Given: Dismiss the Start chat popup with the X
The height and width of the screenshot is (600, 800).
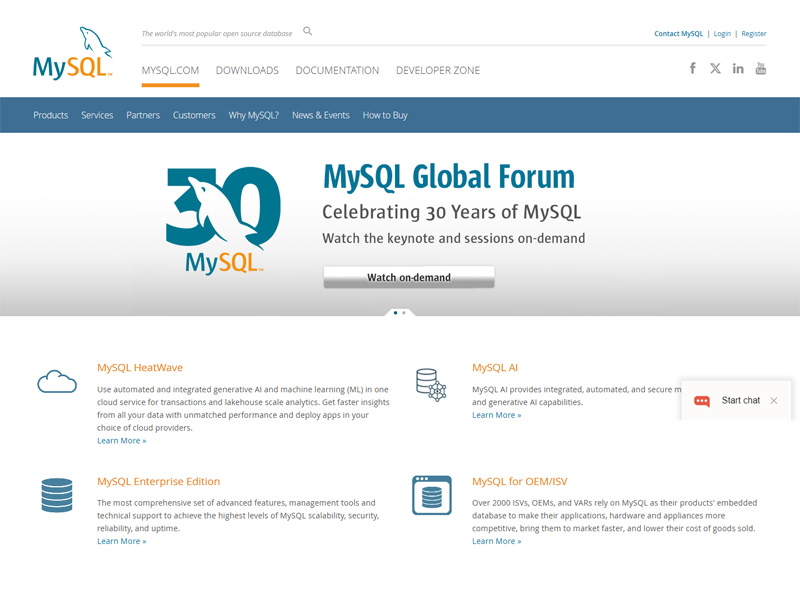Looking at the screenshot, I should [x=775, y=400].
